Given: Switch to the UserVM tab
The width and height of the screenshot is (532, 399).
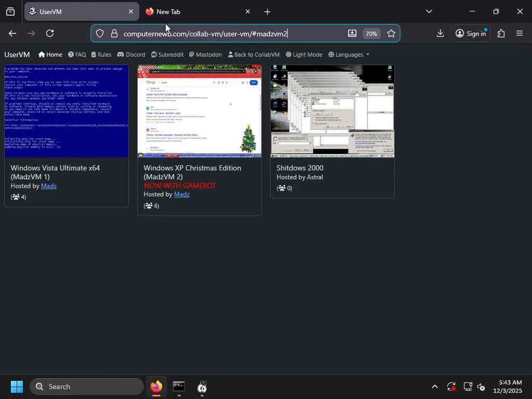Looking at the screenshot, I should coord(82,11).
